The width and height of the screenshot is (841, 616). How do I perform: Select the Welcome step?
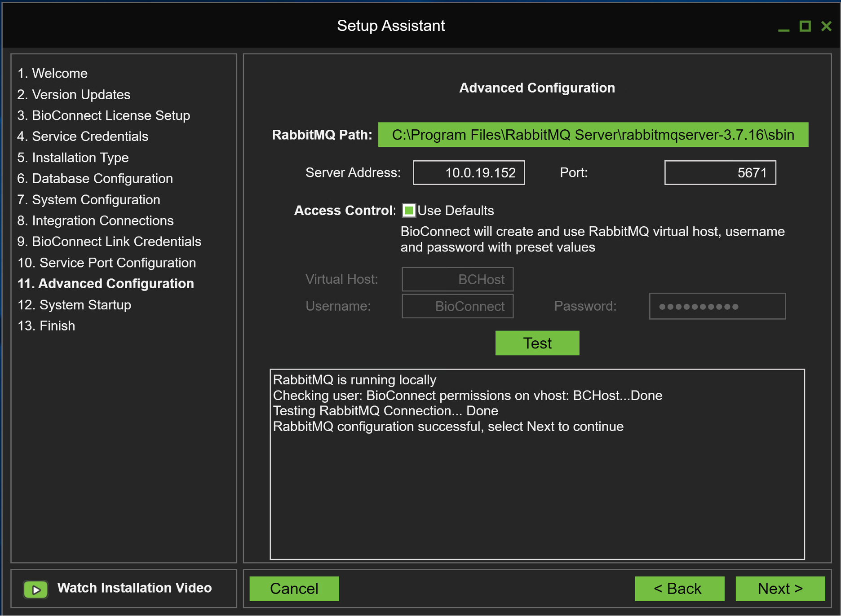click(53, 73)
